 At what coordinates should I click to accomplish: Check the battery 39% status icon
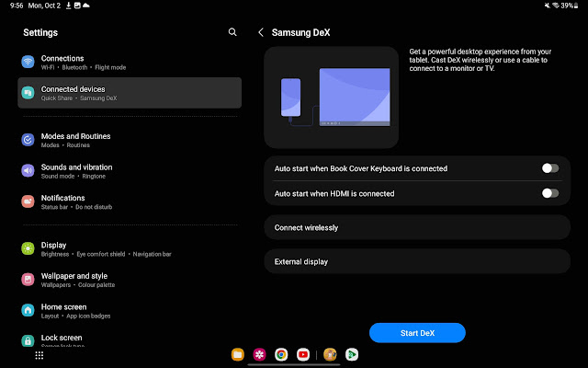pos(570,6)
